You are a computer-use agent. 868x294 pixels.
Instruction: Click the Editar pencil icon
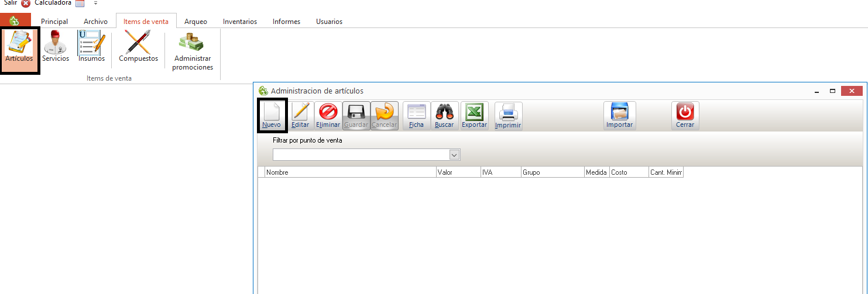pos(300,115)
